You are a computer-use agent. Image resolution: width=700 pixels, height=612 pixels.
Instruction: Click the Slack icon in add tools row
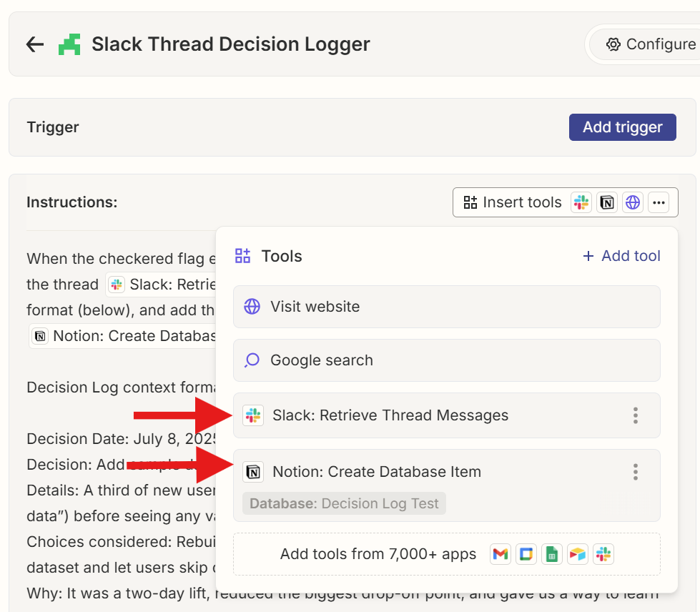[603, 554]
